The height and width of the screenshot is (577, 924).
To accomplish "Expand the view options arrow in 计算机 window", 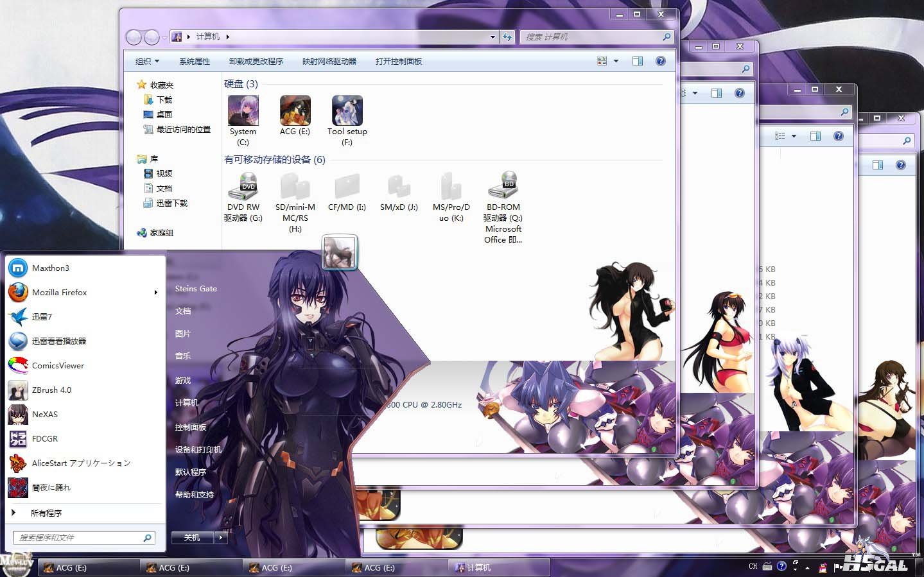I will tap(616, 61).
